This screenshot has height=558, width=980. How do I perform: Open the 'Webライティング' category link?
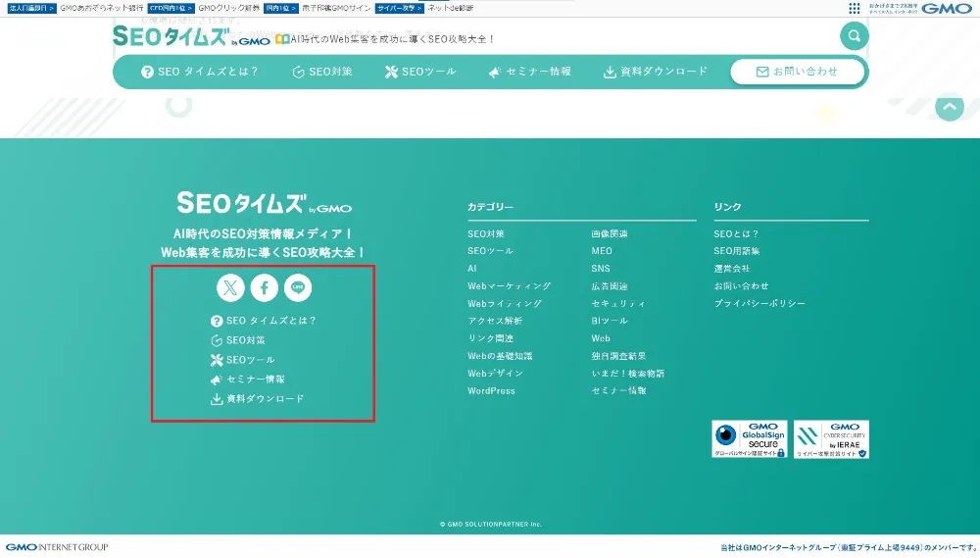pos(505,303)
